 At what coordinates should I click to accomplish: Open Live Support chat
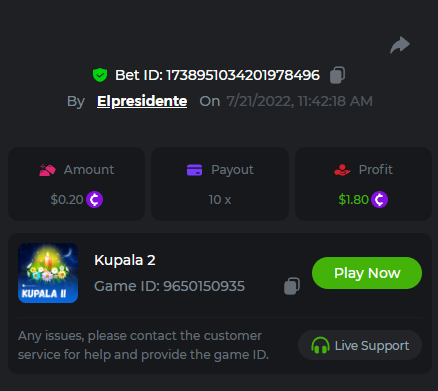360,345
